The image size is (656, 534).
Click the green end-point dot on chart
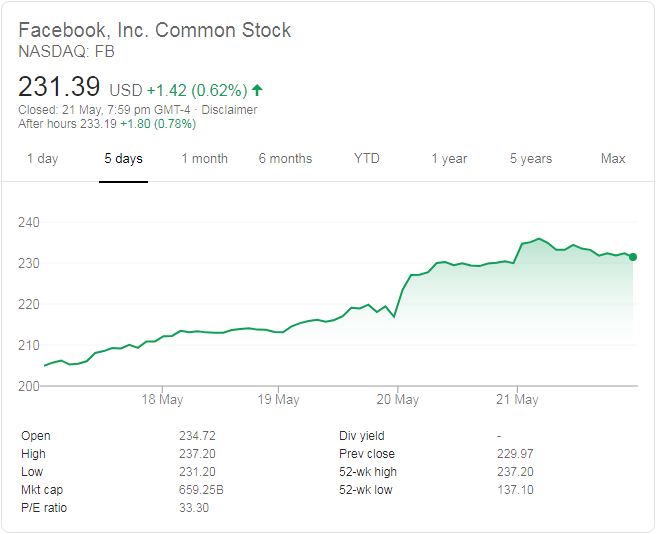point(633,257)
